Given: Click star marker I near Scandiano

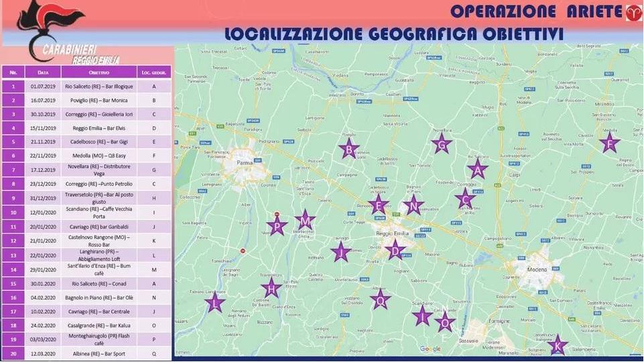Looking at the screenshot, I should 422,316.
